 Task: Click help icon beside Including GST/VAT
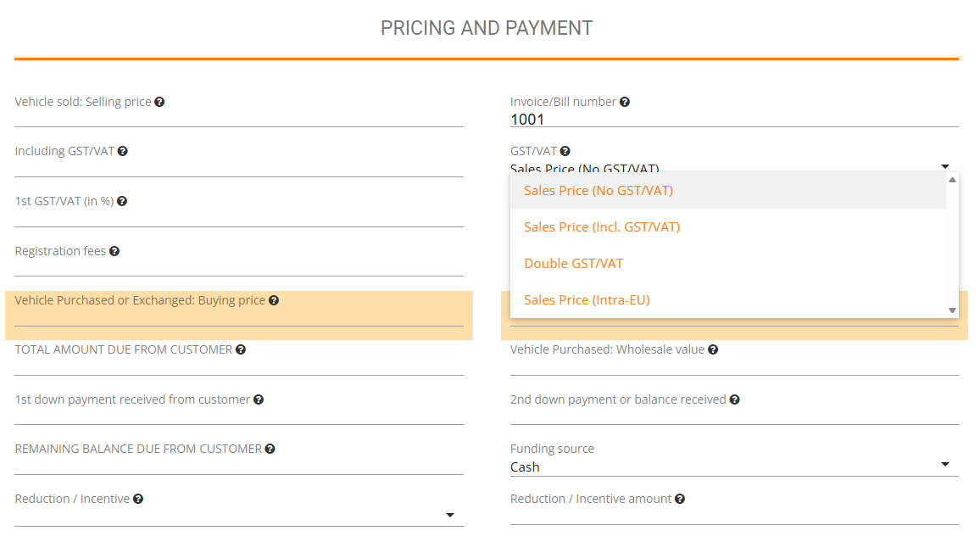point(123,151)
